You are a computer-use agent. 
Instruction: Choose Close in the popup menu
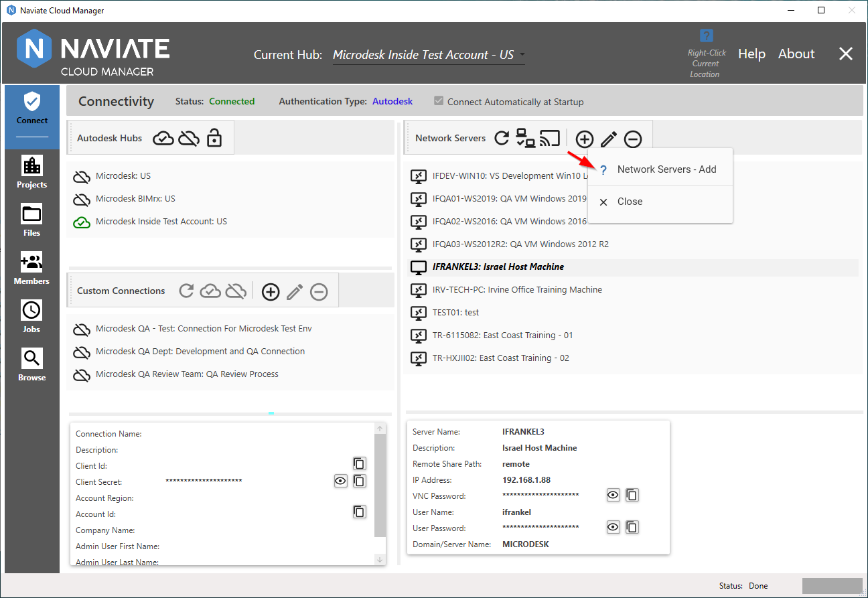(x=660, y=202)
